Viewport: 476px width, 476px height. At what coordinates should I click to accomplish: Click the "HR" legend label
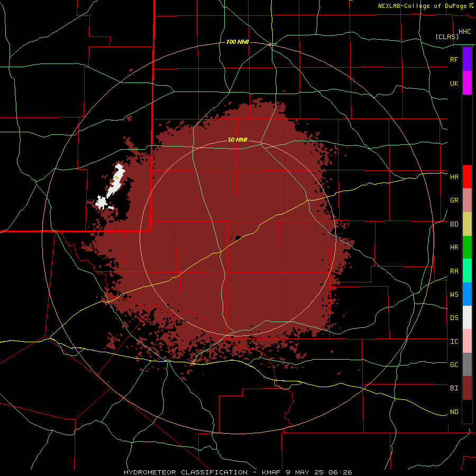(x=454, y=248)
